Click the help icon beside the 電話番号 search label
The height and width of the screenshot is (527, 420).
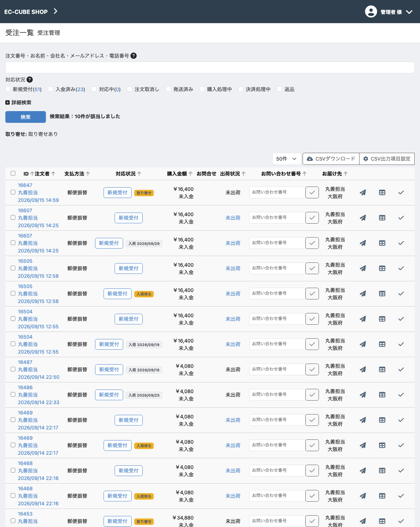(134, 56)
